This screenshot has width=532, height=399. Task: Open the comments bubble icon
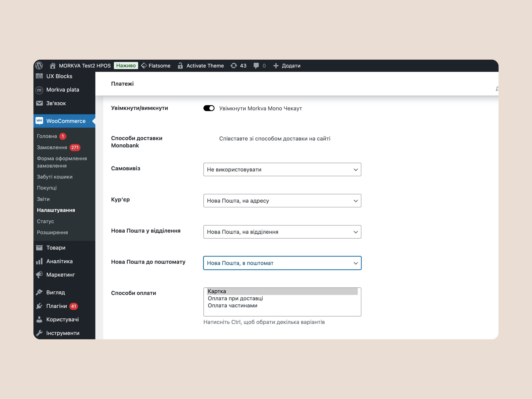click(x=256, y=66)
